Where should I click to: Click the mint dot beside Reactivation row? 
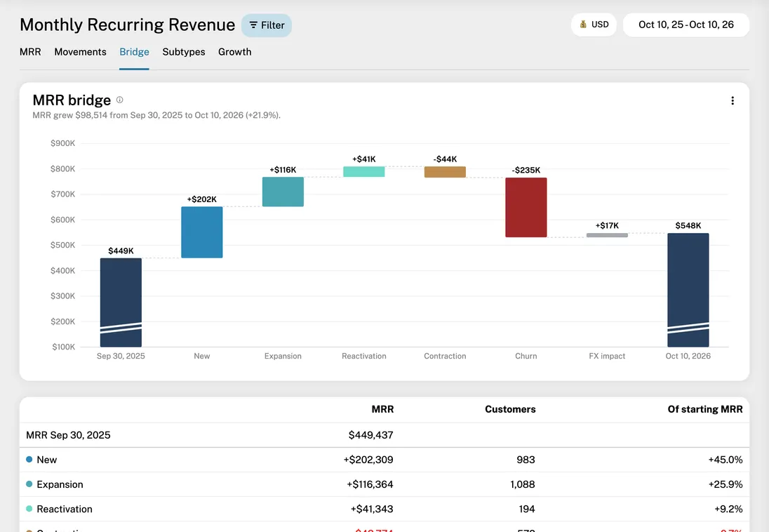tap(29, 508)
